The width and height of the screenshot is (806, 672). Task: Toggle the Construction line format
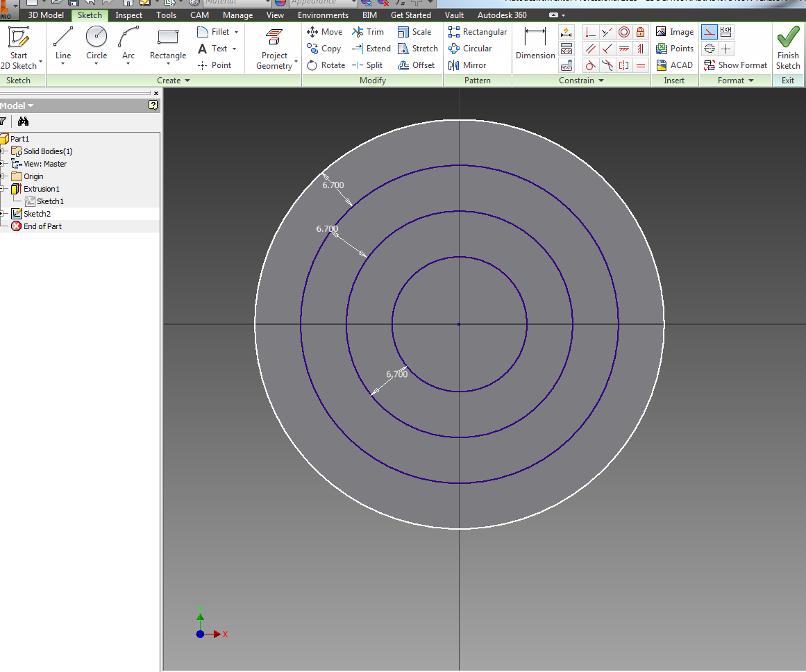709,32
